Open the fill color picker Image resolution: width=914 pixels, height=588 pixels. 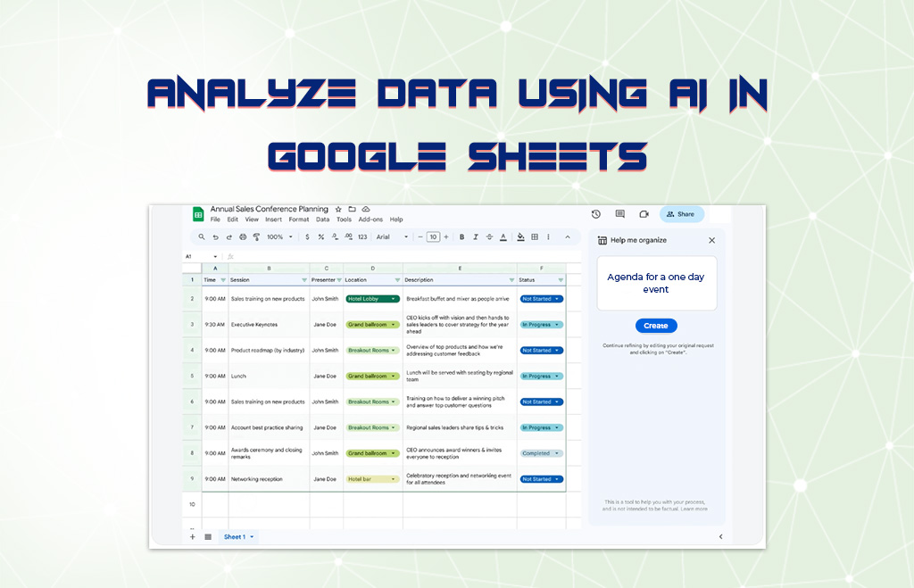(x=519, y=237)
